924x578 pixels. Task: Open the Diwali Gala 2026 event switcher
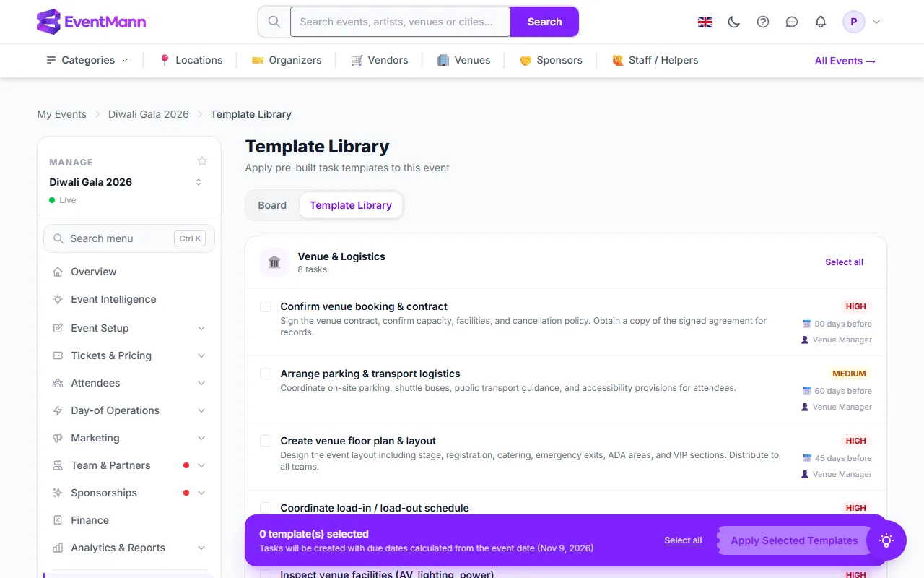pyautogui.click(x=129, y=182)
